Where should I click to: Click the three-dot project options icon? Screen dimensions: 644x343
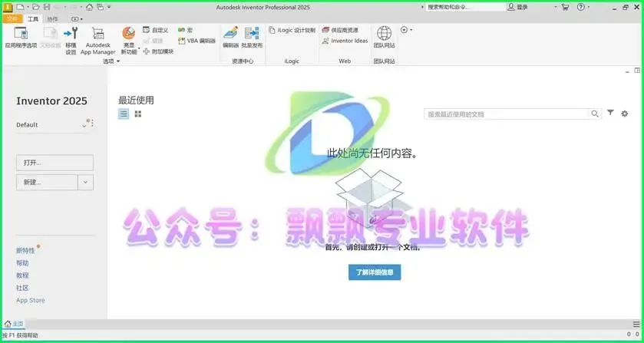point(92,123)
